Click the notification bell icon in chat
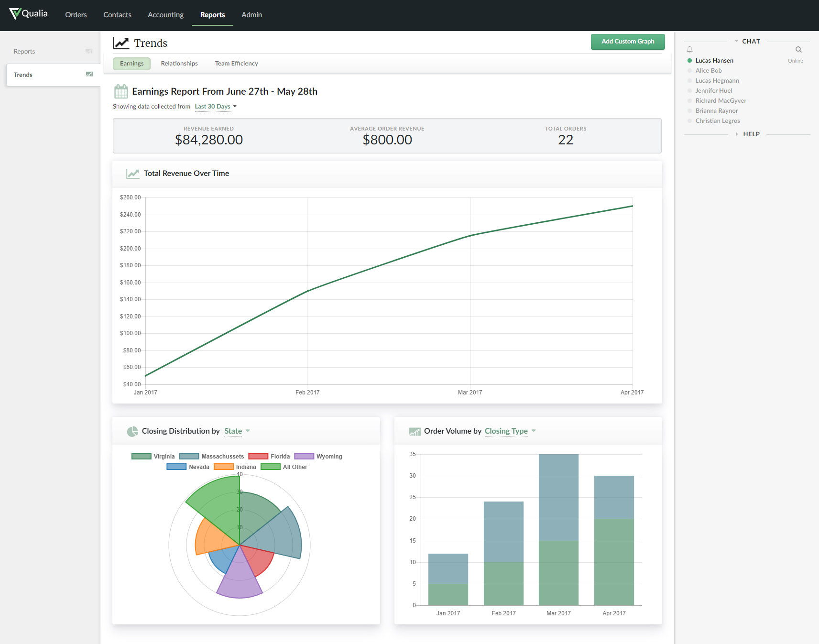Screen dimensions: 819x644 point(689,50)
